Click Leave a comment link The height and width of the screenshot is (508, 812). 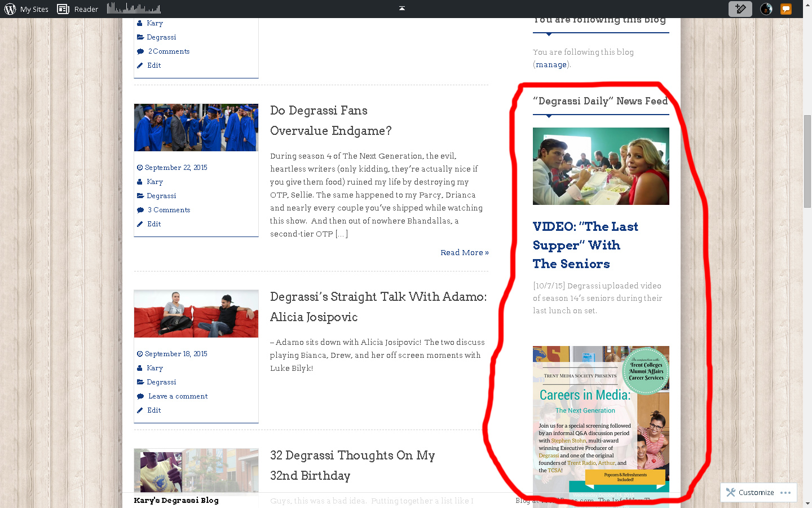[178, 396]
